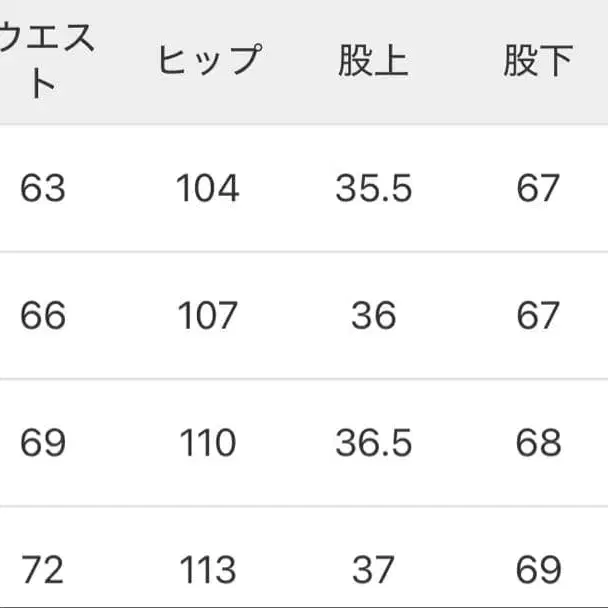Click rise value 37 cell
This screenshot has height=608, width=608.
click(373, 570)
